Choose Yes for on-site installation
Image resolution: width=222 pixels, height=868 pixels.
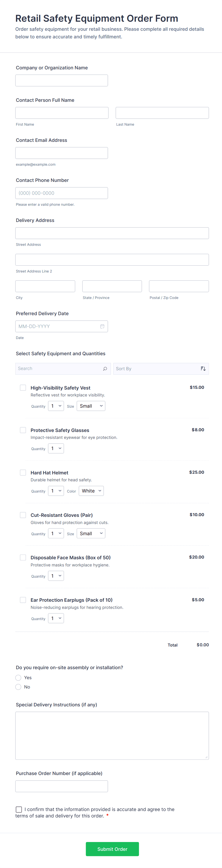[19, 678]
